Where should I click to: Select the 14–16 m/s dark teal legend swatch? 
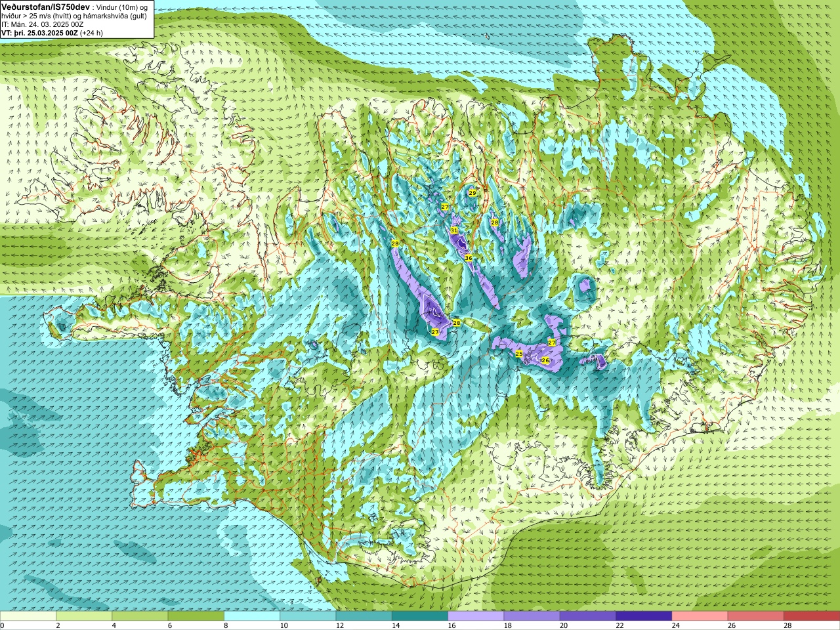coord(420,616)
